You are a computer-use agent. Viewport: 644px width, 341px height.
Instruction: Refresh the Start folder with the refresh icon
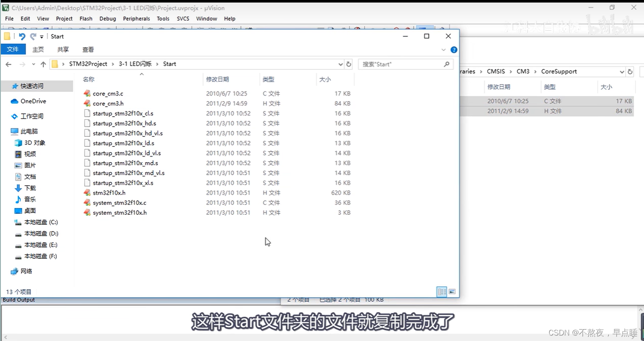(x=349, y=64)
